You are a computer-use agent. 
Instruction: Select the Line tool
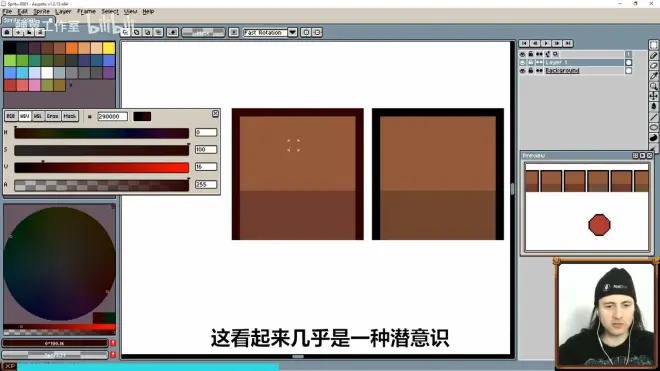point(653,117)
